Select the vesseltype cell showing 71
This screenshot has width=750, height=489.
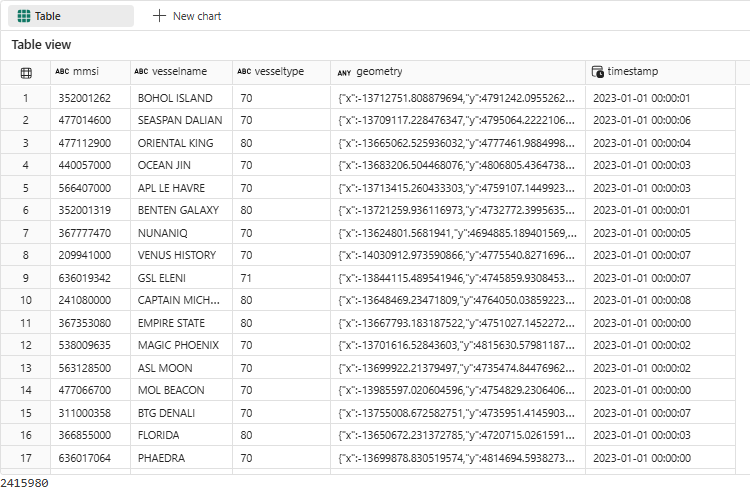coord(246,278)
